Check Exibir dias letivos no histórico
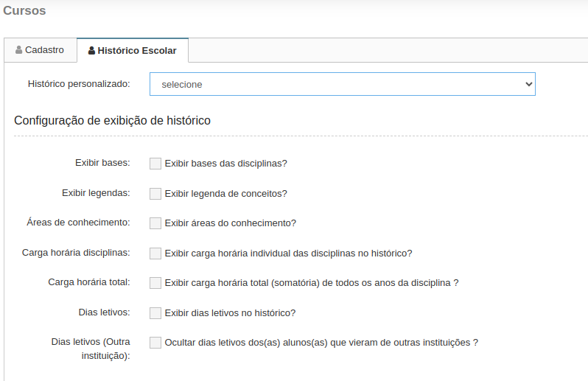588x381 pixels. [155, 312]
